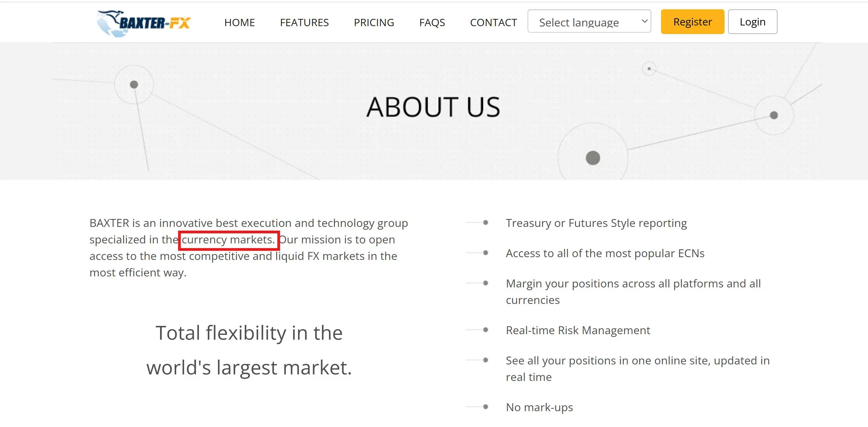This screenshot has height=427, width=868.
Task: Click the ABOUT US heading
Action: click(433, 107)
